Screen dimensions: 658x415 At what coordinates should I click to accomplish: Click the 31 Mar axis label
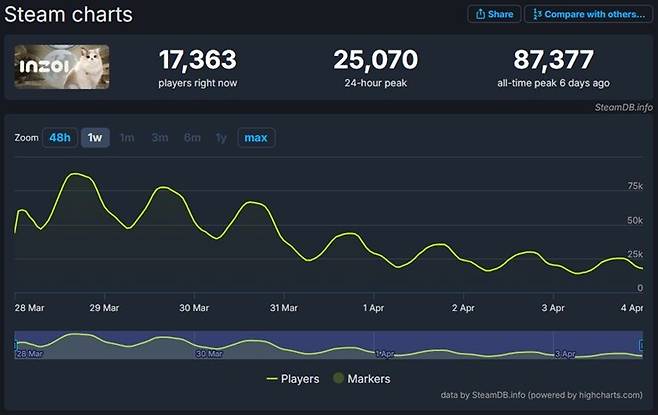[x=284, y=308]
